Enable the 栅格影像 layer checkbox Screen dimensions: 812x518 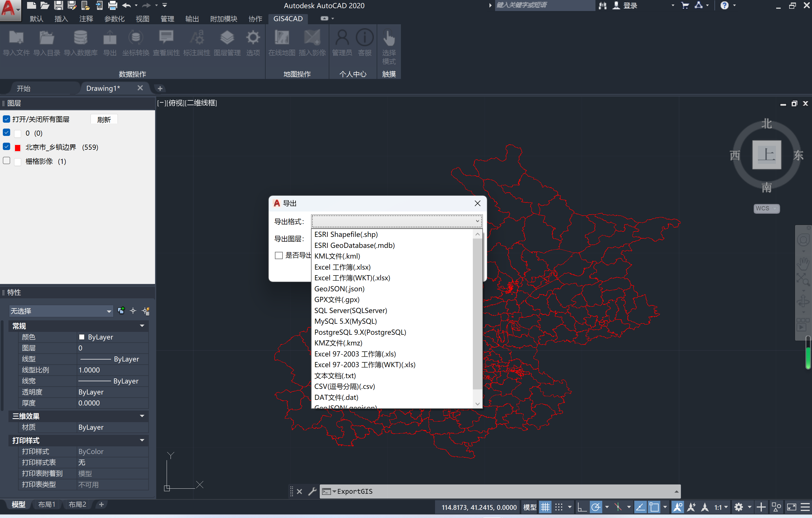(x=6, y=161)
